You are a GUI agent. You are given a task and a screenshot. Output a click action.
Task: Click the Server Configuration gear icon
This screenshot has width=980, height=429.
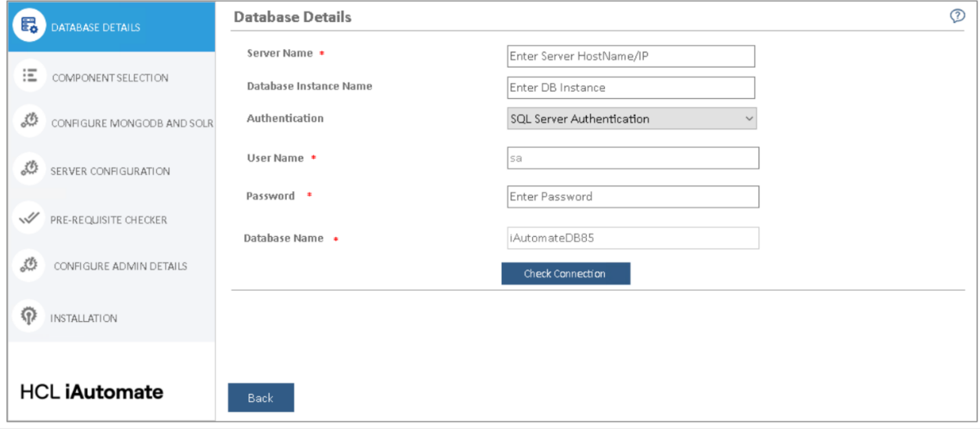(x=29, y=169)
